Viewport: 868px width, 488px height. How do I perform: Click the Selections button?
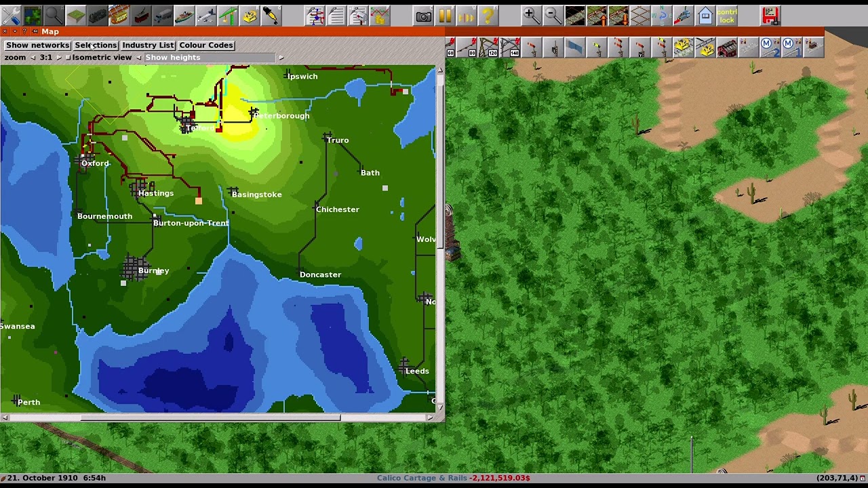pos(96,45)
